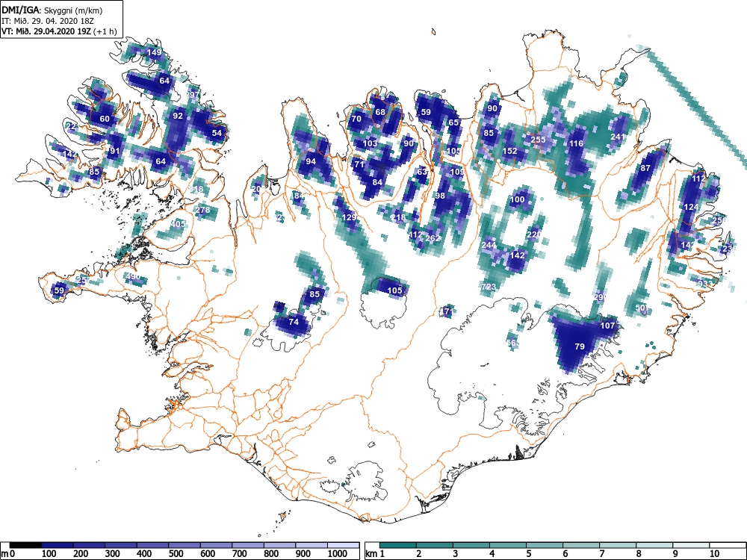This screenshot has width=747, height=560.
Task: Click the map value '124'
Action: (x=691, y=207)
